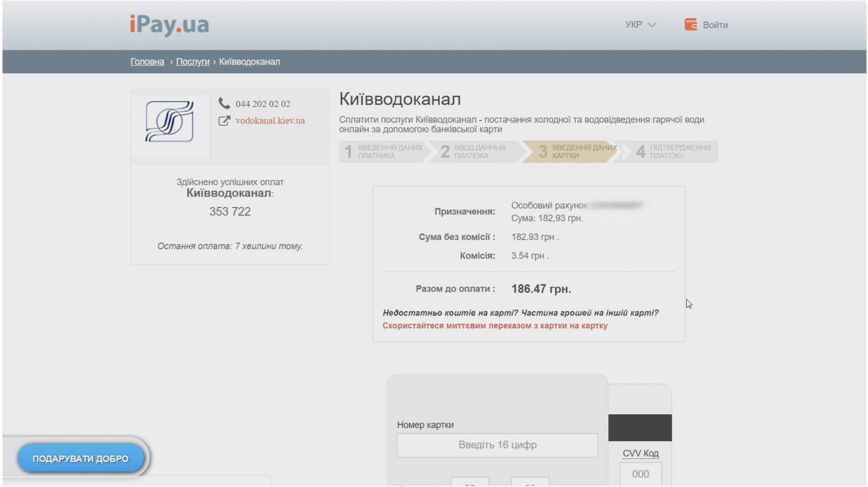This screenshot has height=487, width=868.
Task: Click Київводоканал in the breadcrumb bar
Action: (x=250, y=62)
